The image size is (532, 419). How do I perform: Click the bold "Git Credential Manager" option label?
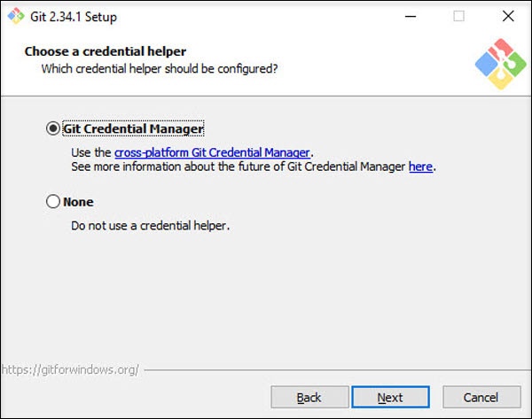[x=133, y=128]
